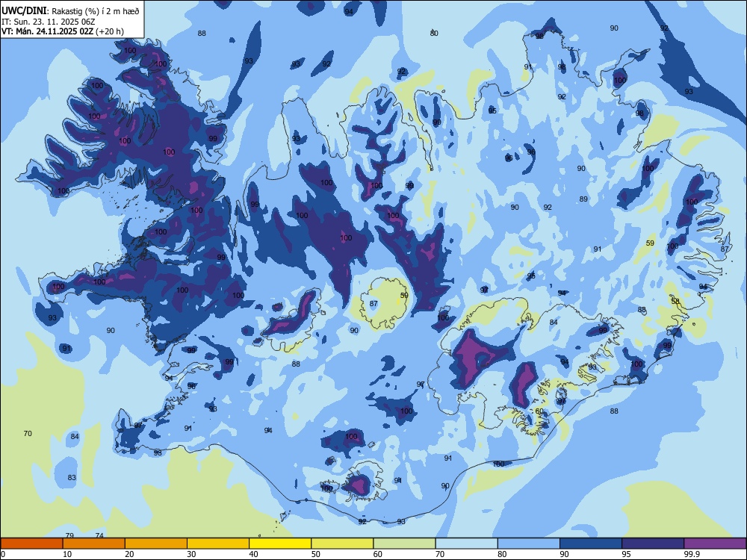Pick the light green 60–70 legend swatch
This screenshot has width=747, height=560.
pos(404,544)
